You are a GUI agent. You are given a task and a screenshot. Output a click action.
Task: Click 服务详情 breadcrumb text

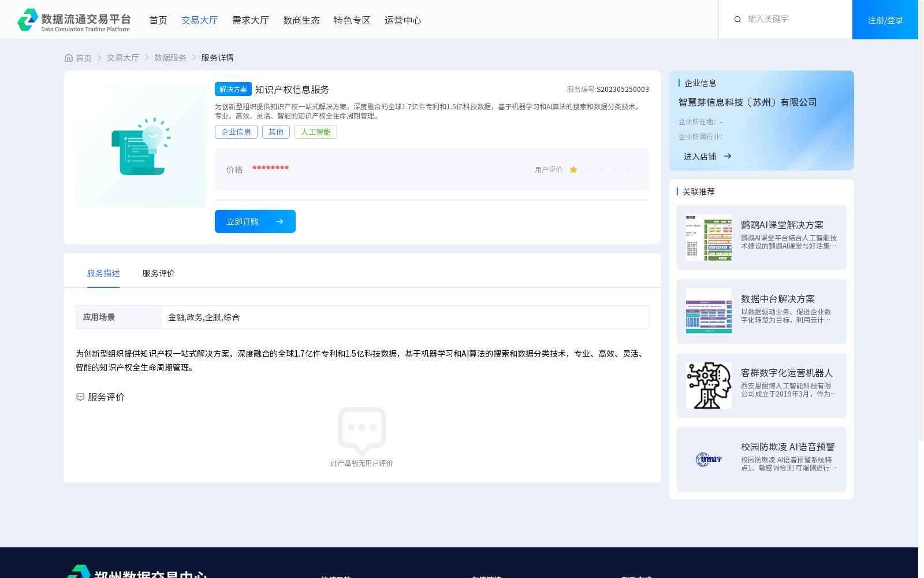tap(217, 58)
